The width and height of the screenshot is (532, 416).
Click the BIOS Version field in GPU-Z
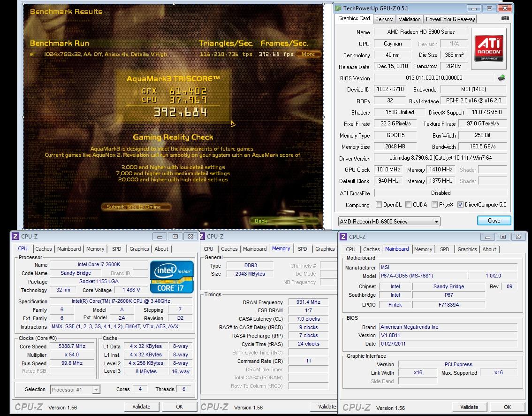pyautogui.click(x=434, y=78)
